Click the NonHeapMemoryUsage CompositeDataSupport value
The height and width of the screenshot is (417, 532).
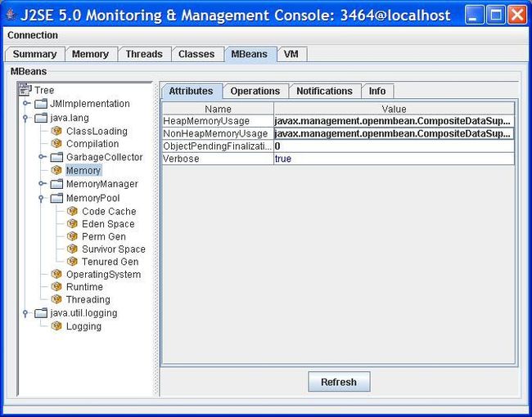coord(394,133)
